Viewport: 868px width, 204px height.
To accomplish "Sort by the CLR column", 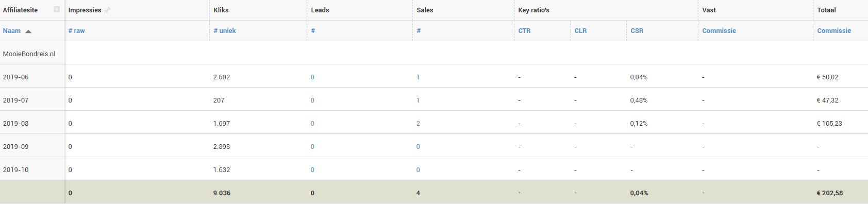I will [x=580, y=31].
